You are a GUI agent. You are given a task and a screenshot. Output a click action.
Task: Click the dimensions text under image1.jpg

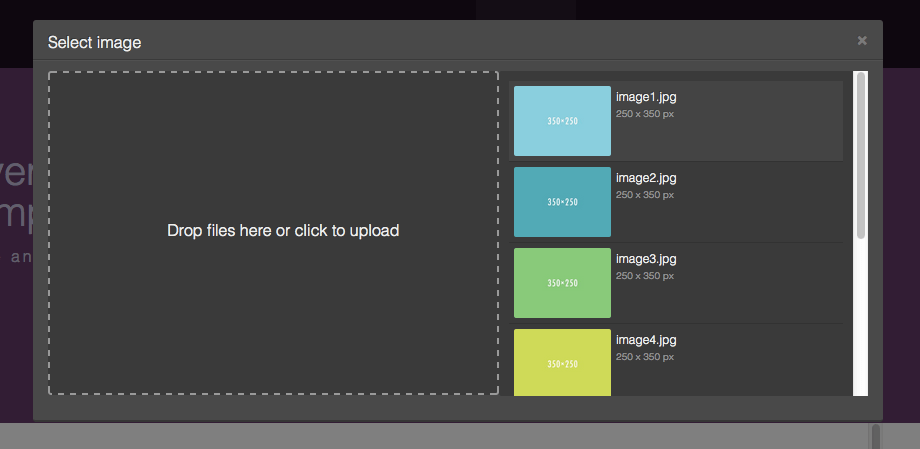click(645, 114)
